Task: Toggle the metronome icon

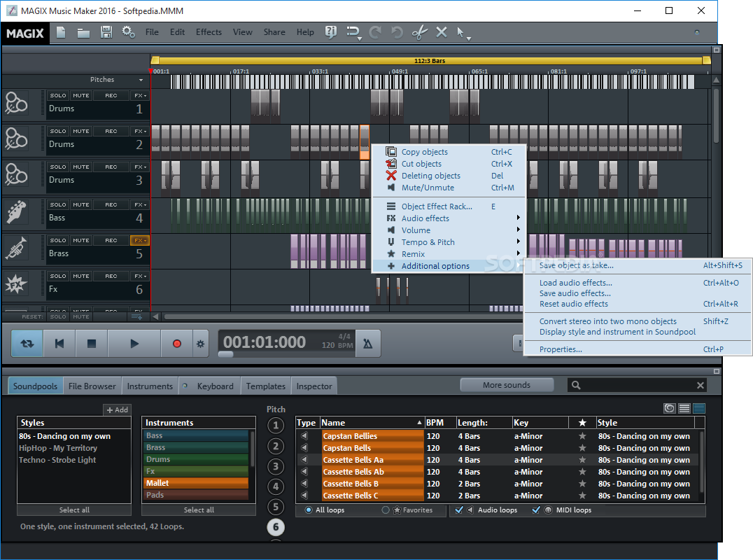Action: (x=368, y=344)
